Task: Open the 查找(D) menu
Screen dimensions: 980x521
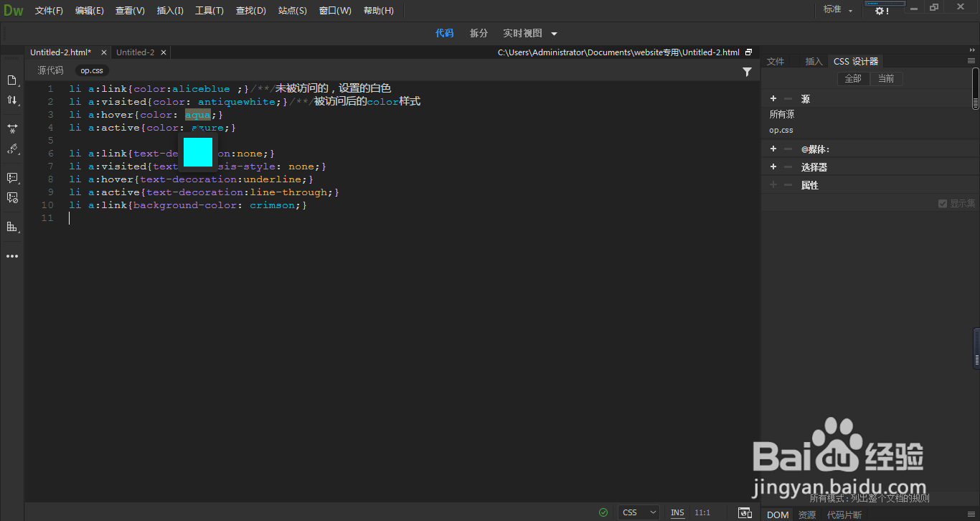Action: point(251,11)
